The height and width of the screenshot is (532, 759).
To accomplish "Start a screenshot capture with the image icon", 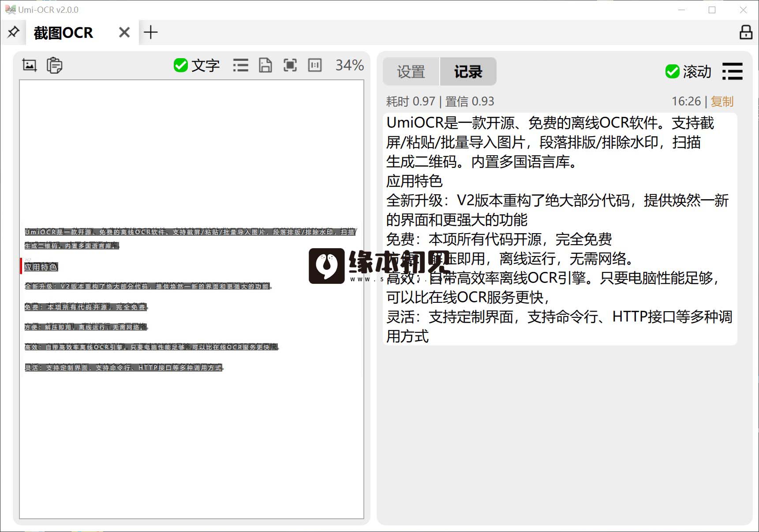I will (30, 65).
